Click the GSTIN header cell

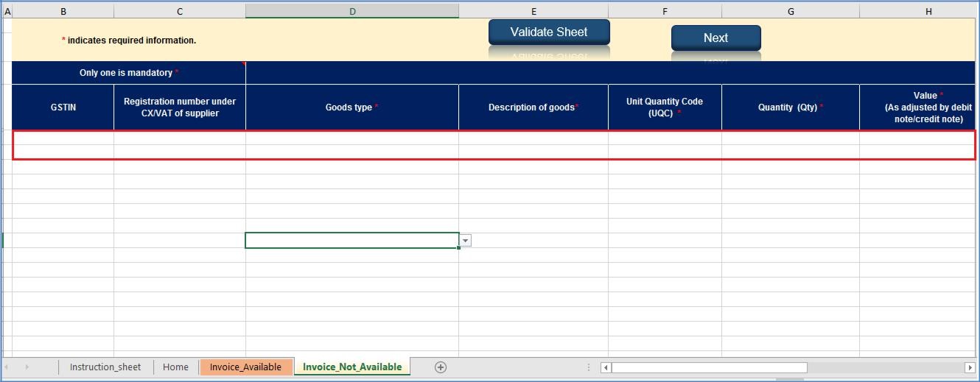pyautogui.click(x=63, y=107)
